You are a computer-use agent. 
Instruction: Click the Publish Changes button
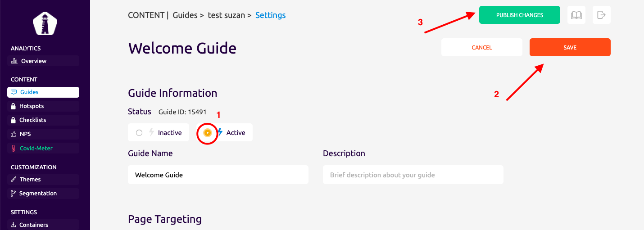[x=520, y=15]
